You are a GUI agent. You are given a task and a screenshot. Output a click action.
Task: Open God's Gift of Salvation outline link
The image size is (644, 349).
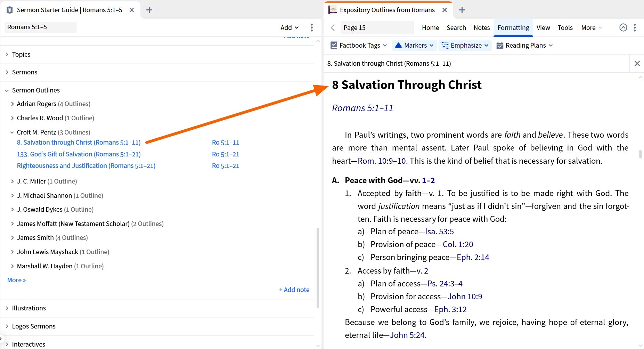[x=79, y=154]
